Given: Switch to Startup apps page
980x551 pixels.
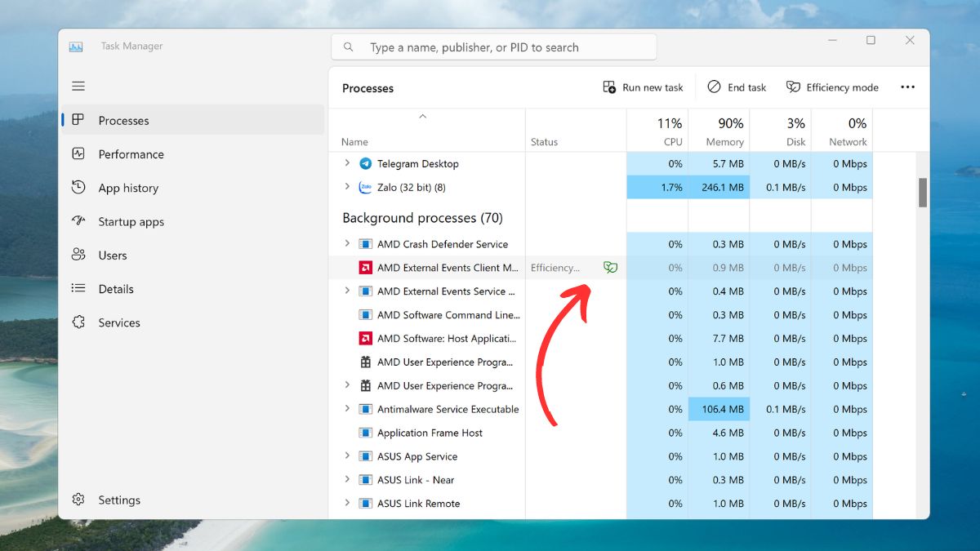Looking at the screenshot, I should 131,222.
